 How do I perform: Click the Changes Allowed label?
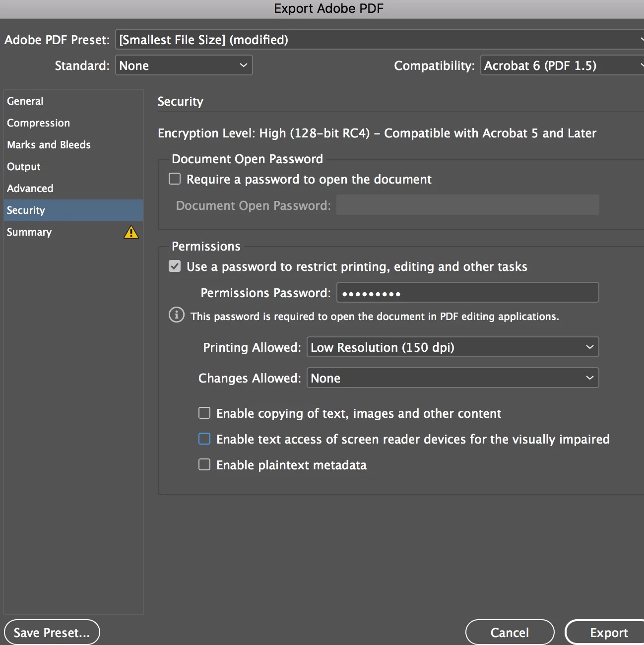click(x=250, y=378)
